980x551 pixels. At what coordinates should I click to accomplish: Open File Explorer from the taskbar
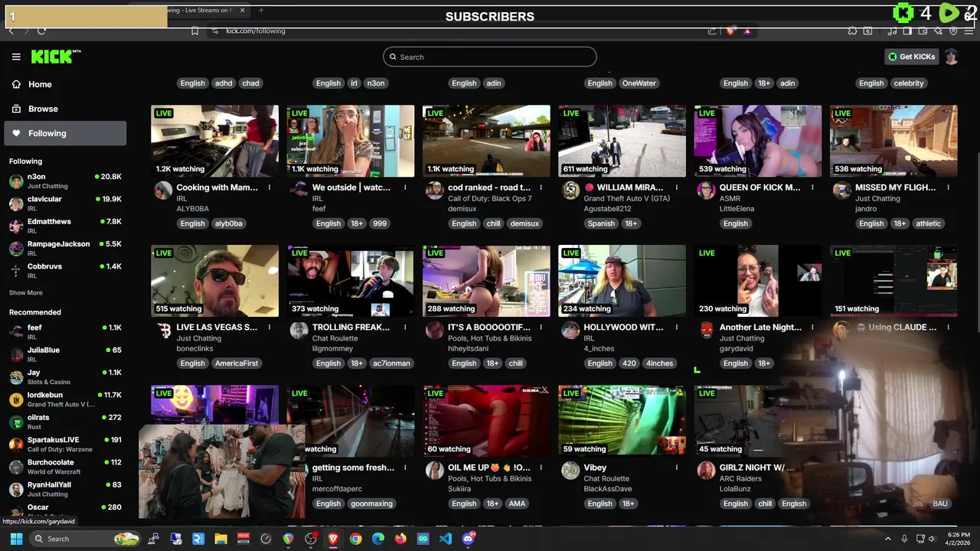[x=220, y=539]
